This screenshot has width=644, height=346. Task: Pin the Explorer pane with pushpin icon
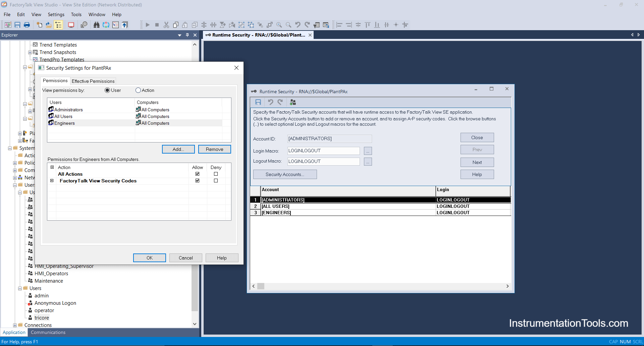(187, 35)
